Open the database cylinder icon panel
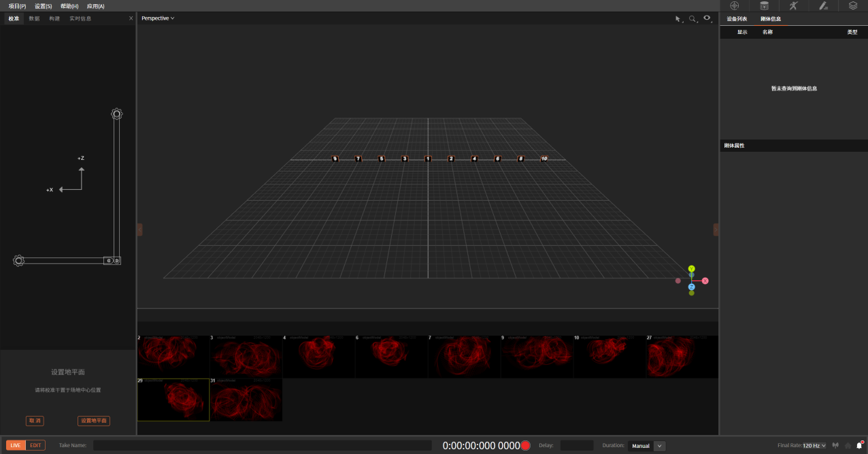Viewport: 868px width, 454px height. (764, 5)
